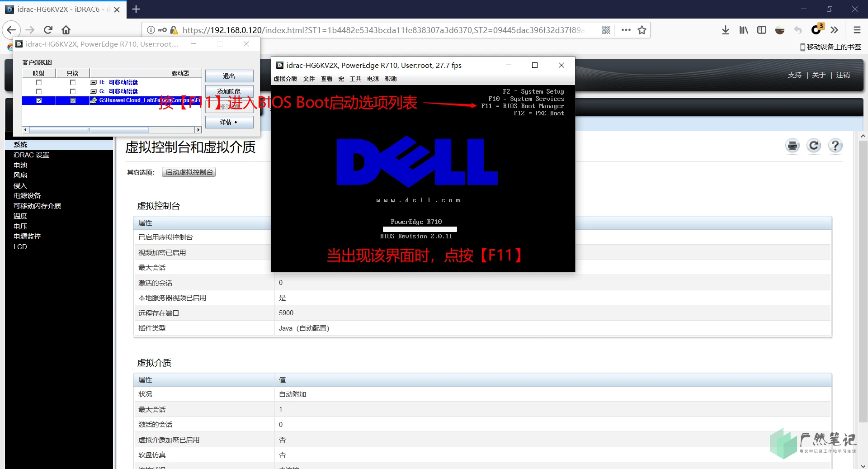
Task: Open page actions three-dot menu
Action: point(626,30)
